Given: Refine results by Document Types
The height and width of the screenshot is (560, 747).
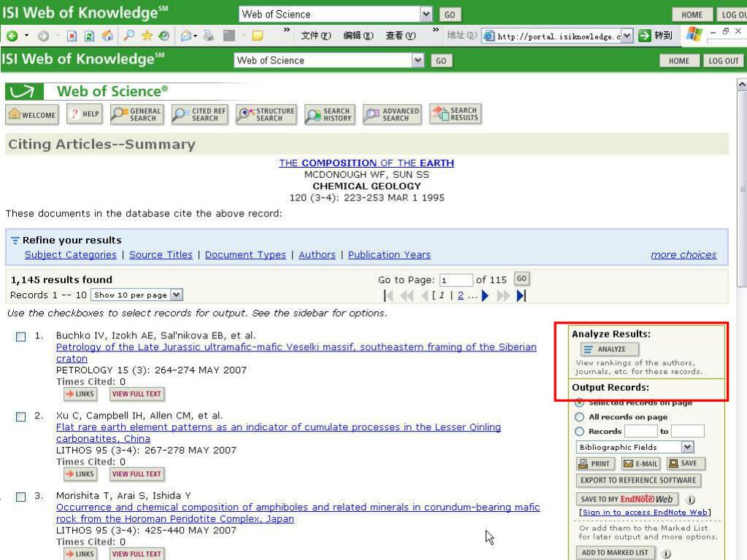Looking at the screenshot, I should [245, 254].
